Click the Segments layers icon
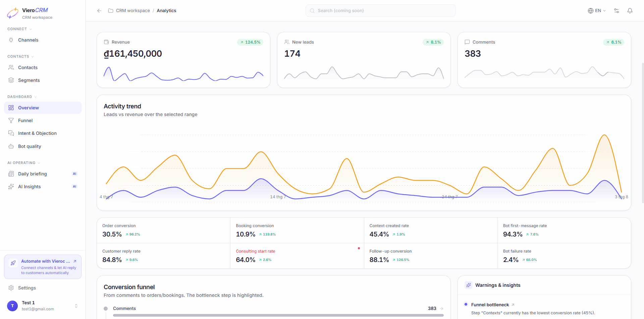 [x=11, y=80]
